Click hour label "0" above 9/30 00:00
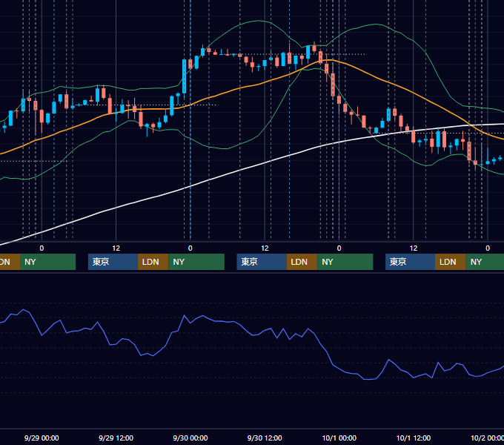The height and width of the screenshot is (445, 504). click(190, 248)
